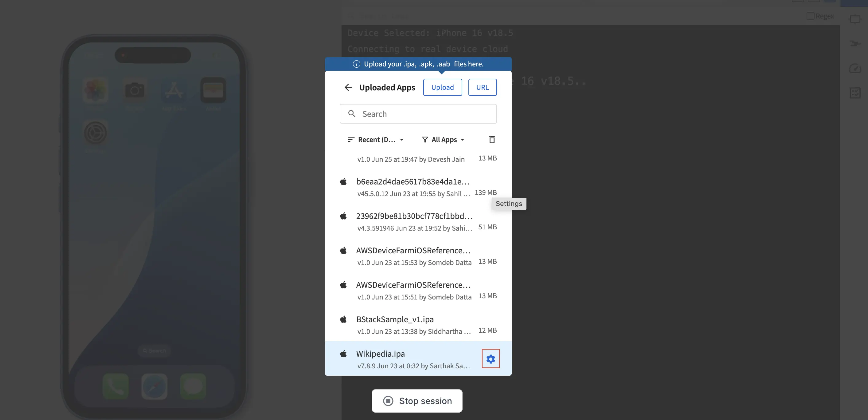
Task: Click the Upload button
Action: tap(442, 87)
